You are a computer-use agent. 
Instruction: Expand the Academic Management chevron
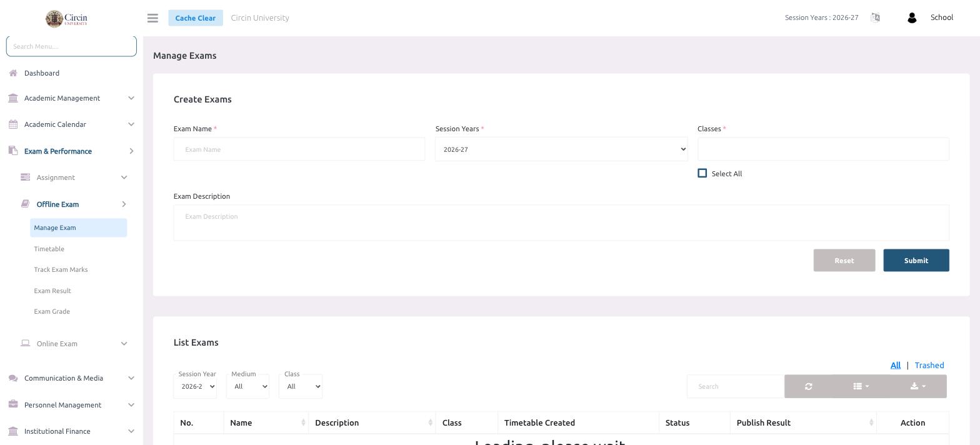[x=131, y=98]
